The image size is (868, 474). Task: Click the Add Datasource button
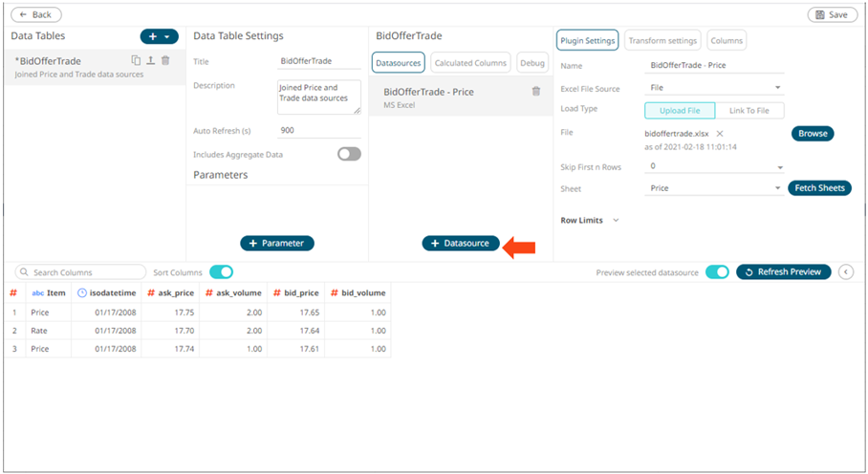[461, 244]
